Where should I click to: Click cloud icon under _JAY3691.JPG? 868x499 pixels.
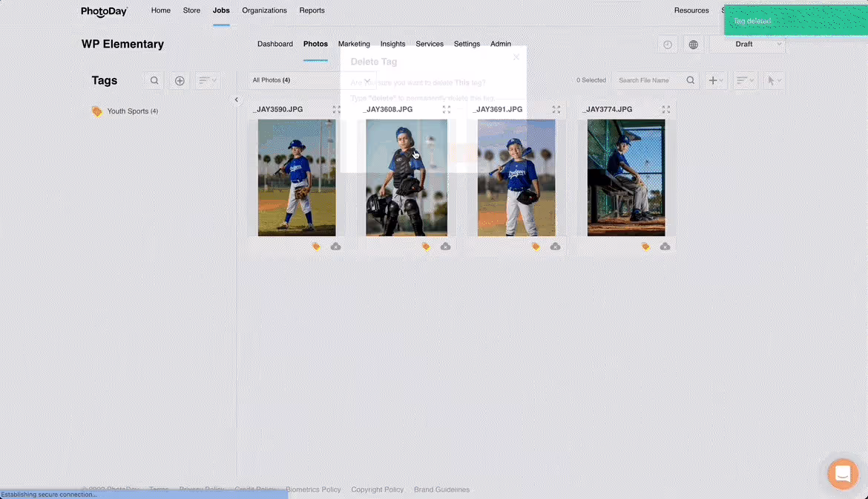555,247
